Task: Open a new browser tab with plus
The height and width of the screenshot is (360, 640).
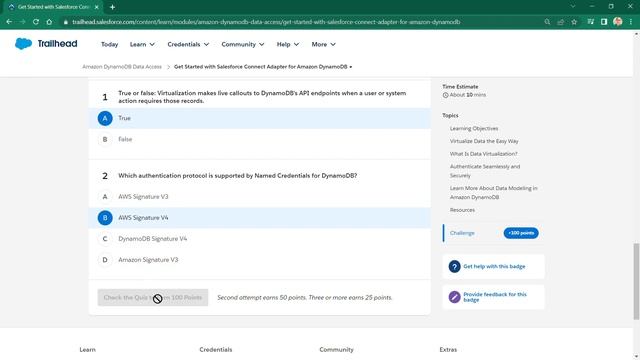Action: click(112, 7)
